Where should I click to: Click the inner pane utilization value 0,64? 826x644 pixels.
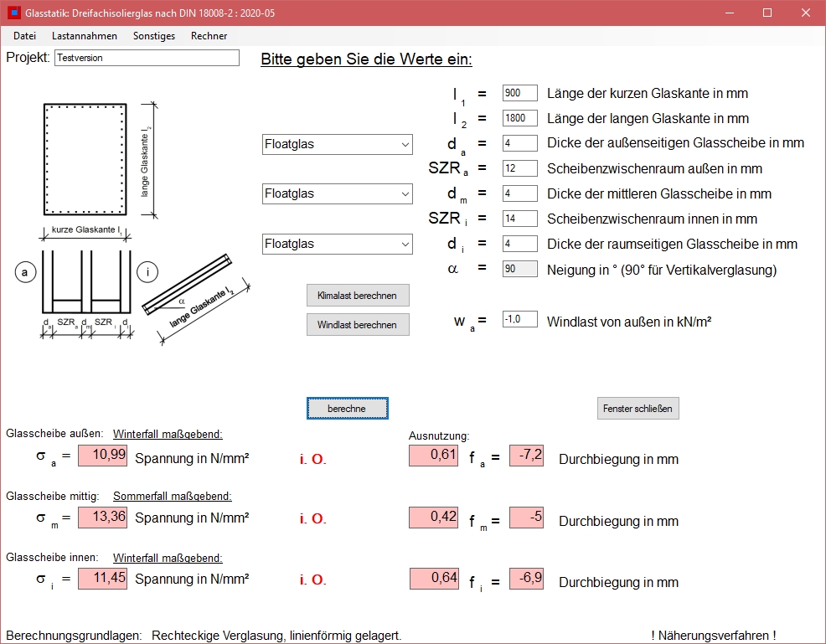pyautogui.click(x=434, y=579)
